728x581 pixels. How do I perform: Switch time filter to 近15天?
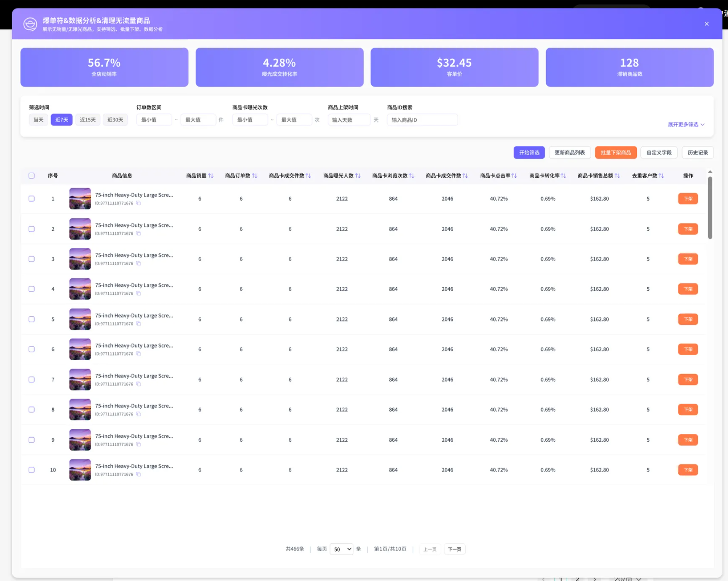(x=87, y=119)
